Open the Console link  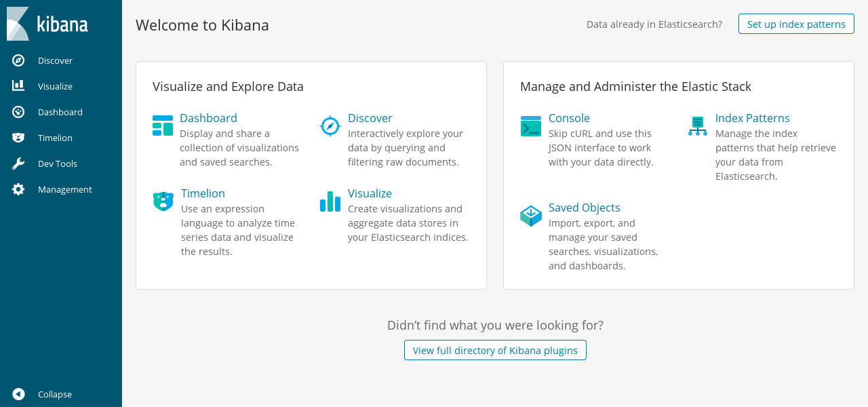pyautogui.click(x=569, y=118)
